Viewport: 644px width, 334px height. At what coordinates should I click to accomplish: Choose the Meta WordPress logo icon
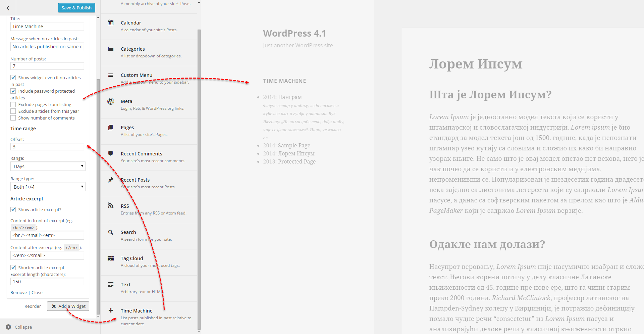point(111,101)
